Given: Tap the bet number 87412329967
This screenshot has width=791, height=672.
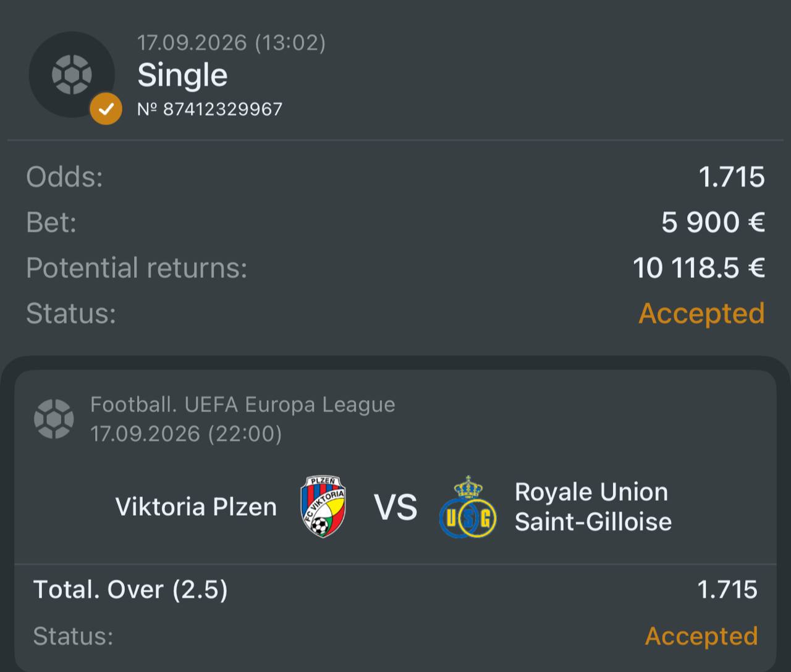Looking at the screenshot, I should pyautogui.click(x=210, y=109).
